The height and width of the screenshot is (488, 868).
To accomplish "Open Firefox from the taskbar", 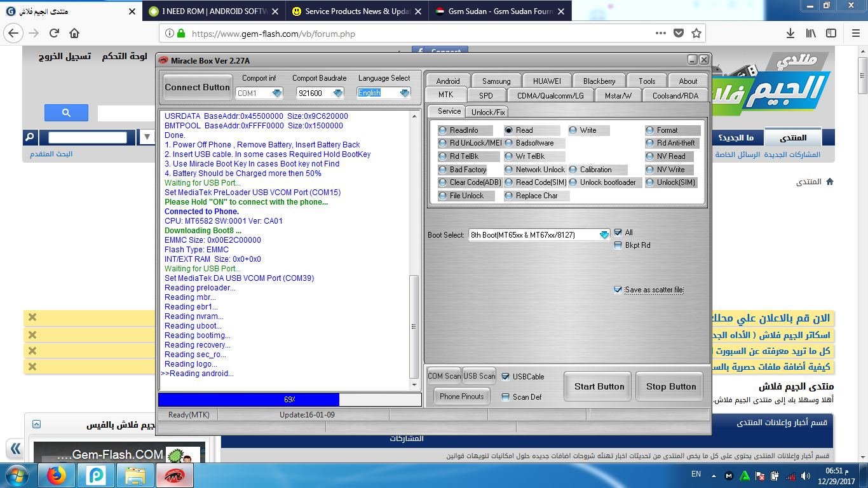I will click(57, 475).
